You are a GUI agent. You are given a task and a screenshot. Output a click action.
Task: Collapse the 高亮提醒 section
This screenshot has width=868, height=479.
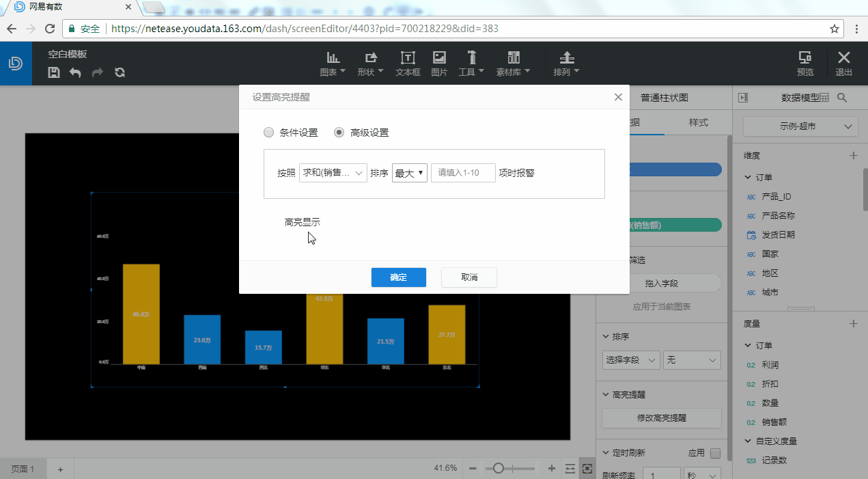coord(606,394)
